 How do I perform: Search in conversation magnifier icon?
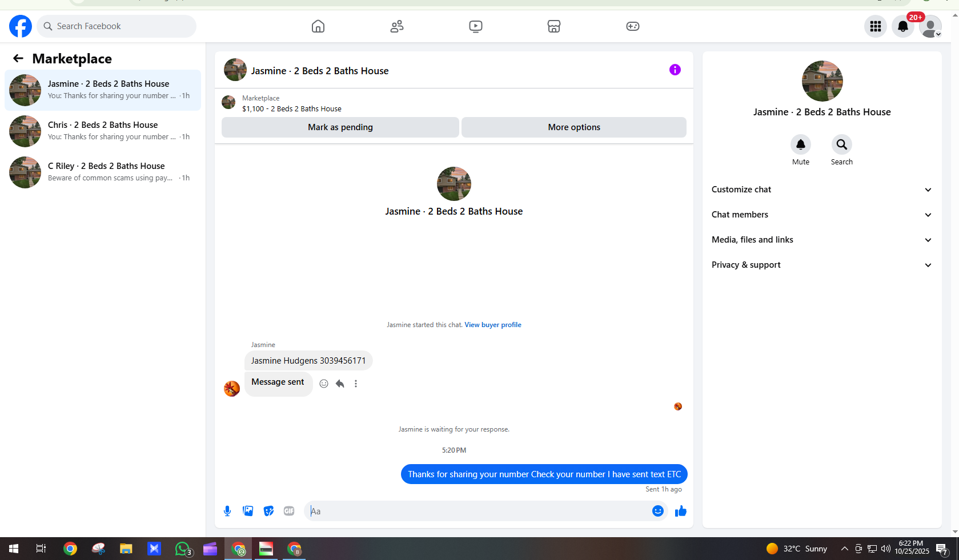[842, 144]
